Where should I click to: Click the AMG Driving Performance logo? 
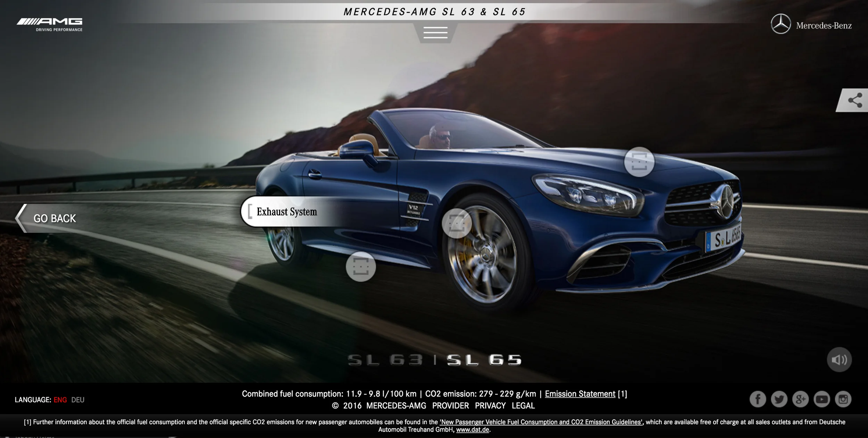pos(50,25)
